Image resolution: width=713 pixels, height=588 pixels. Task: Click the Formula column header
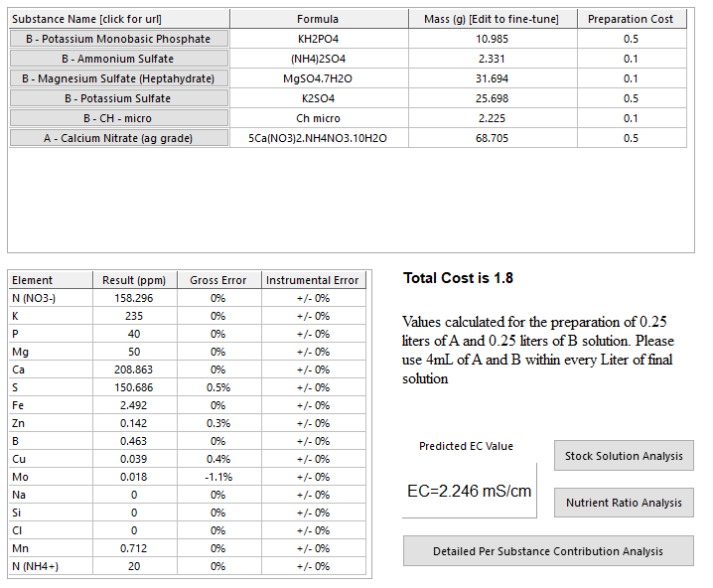(319, 19)
